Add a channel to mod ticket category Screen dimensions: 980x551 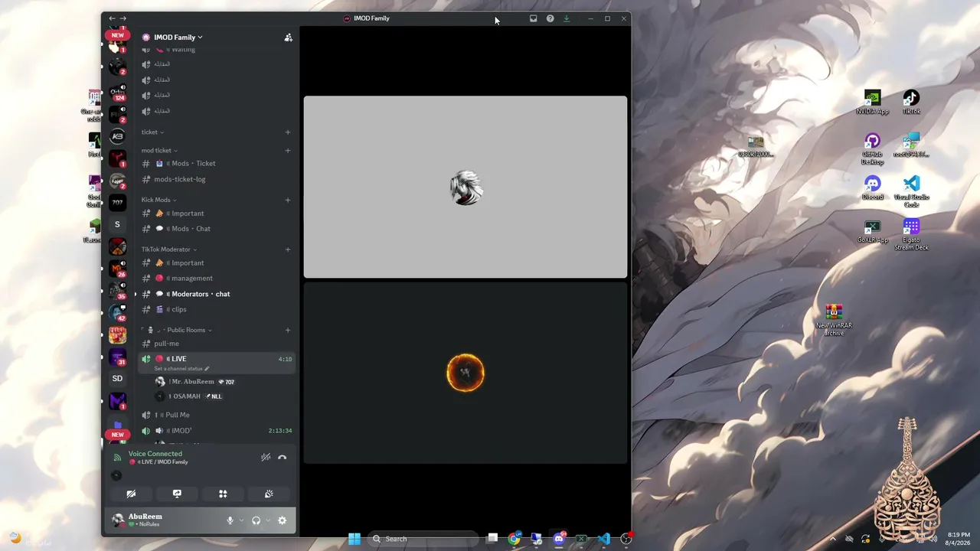[x=288, y=151]
